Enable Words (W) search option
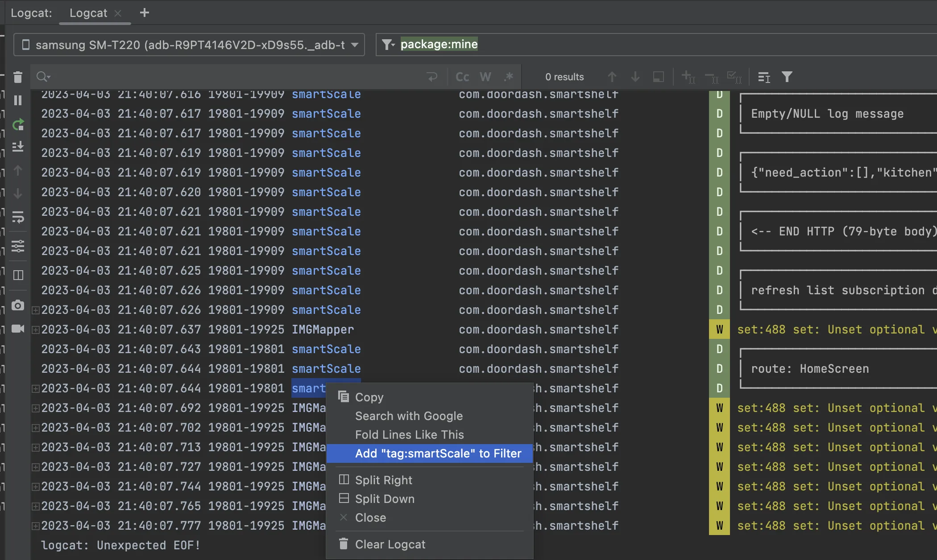937x560 pixels. (x=485, y=77)
